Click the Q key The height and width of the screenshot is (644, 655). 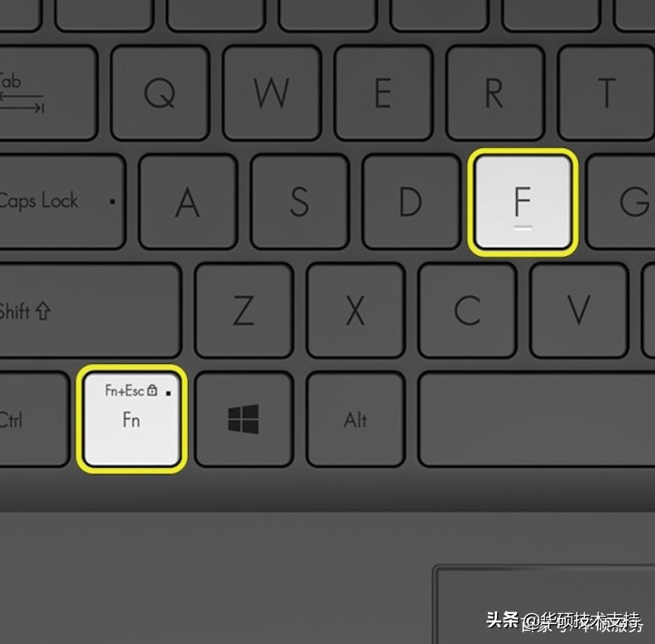(160, 93)
